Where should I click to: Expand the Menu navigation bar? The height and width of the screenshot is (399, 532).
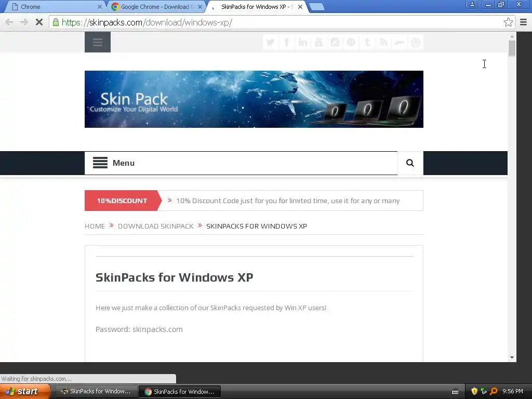(241, 163)
